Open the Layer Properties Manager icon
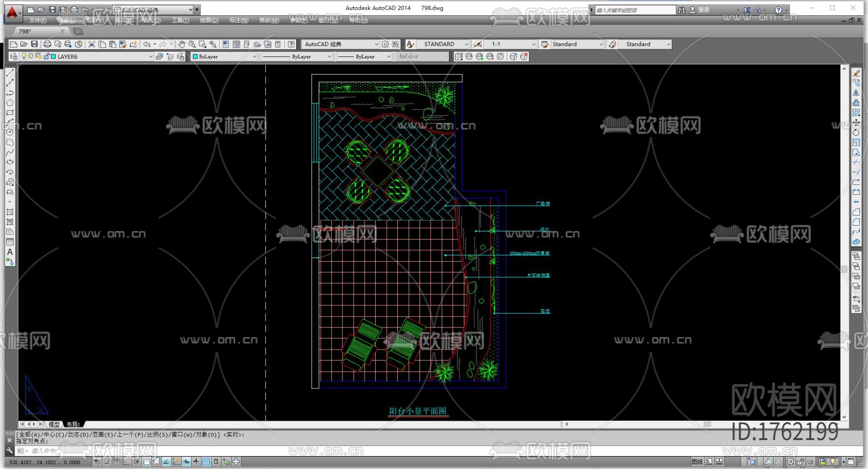868x469 pixels. [14, 57]
